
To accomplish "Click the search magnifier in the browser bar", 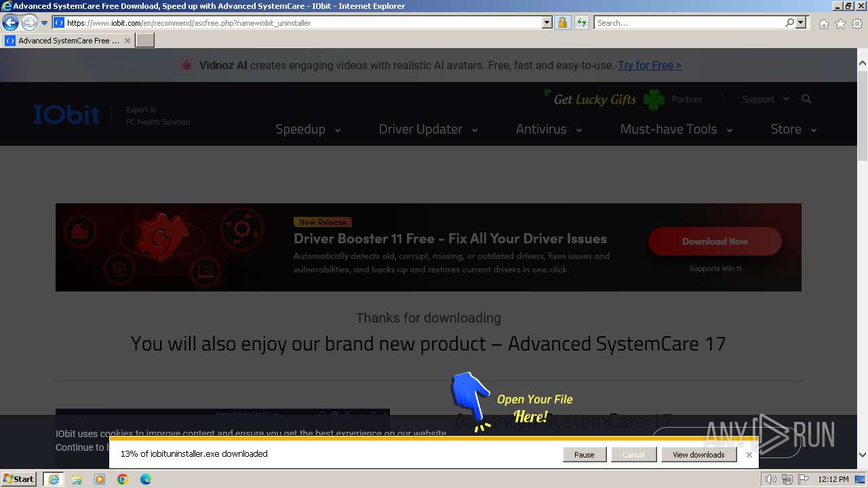I will click(789, 22).
